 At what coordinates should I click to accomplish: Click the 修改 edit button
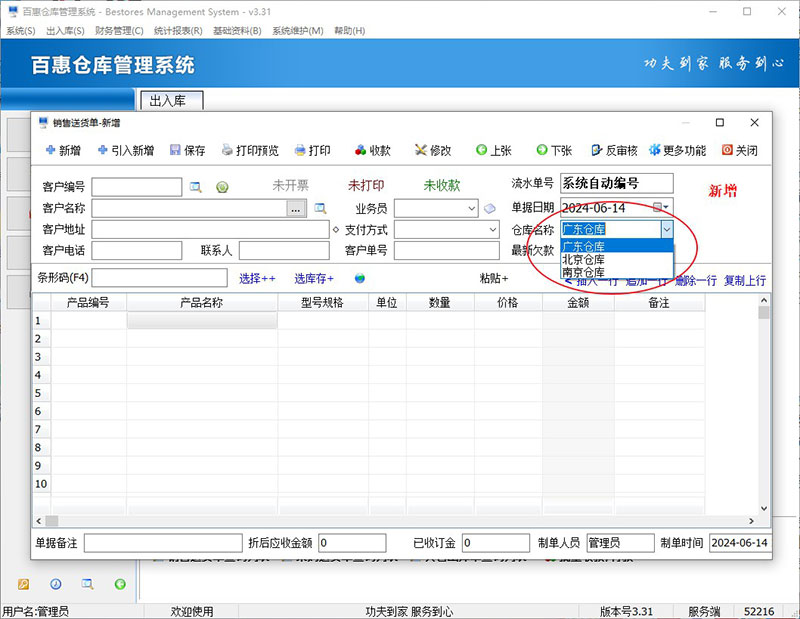[x=433, y=150]
